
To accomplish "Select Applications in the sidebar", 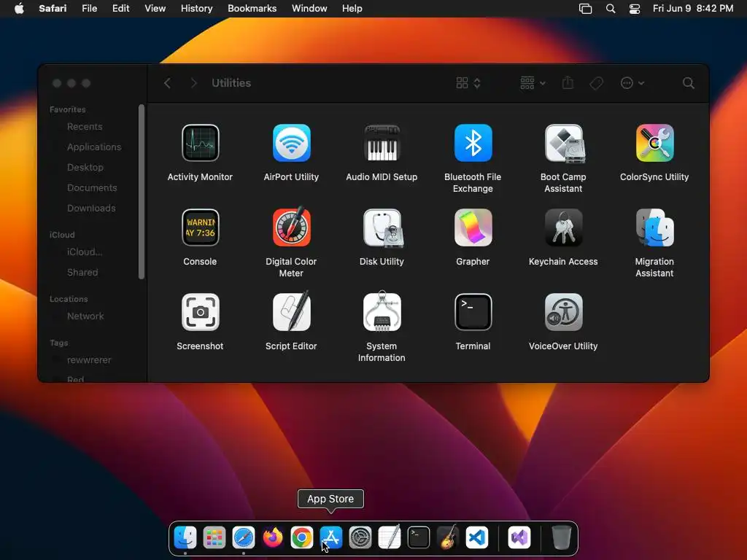I will (x=94, y=147).
